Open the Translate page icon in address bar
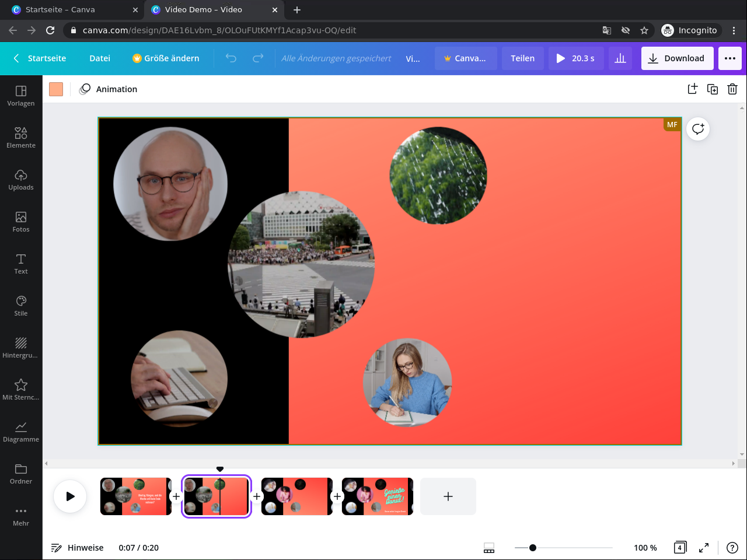 pyautogui.click(x=607, y=30)
